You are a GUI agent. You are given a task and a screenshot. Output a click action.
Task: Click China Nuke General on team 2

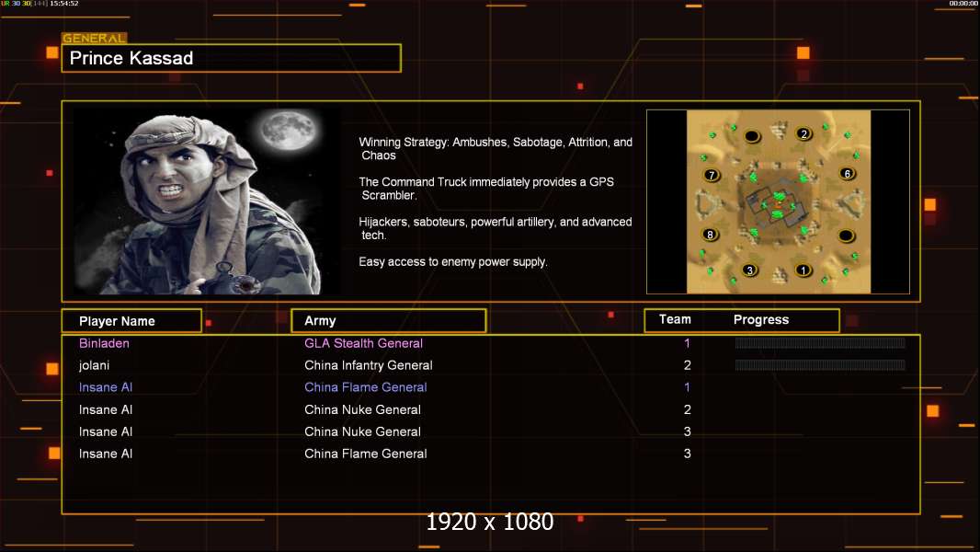(x=362, y=410)
